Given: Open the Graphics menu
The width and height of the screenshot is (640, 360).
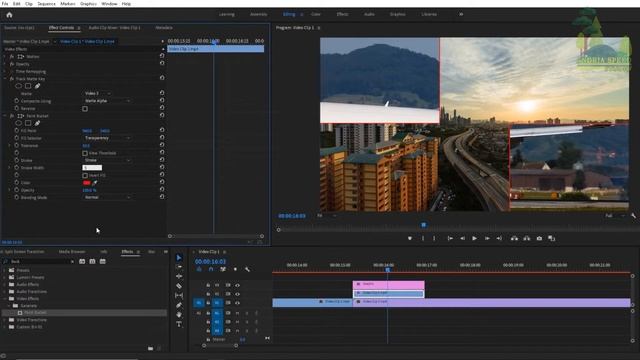Looking at the screenshot, I should 88,4.
